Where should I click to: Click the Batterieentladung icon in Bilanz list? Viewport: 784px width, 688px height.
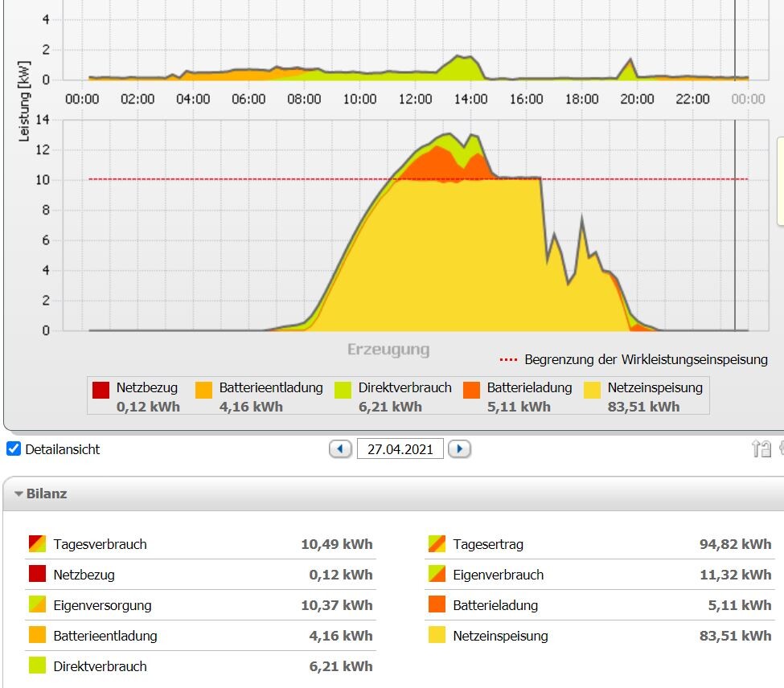(37, 636)
